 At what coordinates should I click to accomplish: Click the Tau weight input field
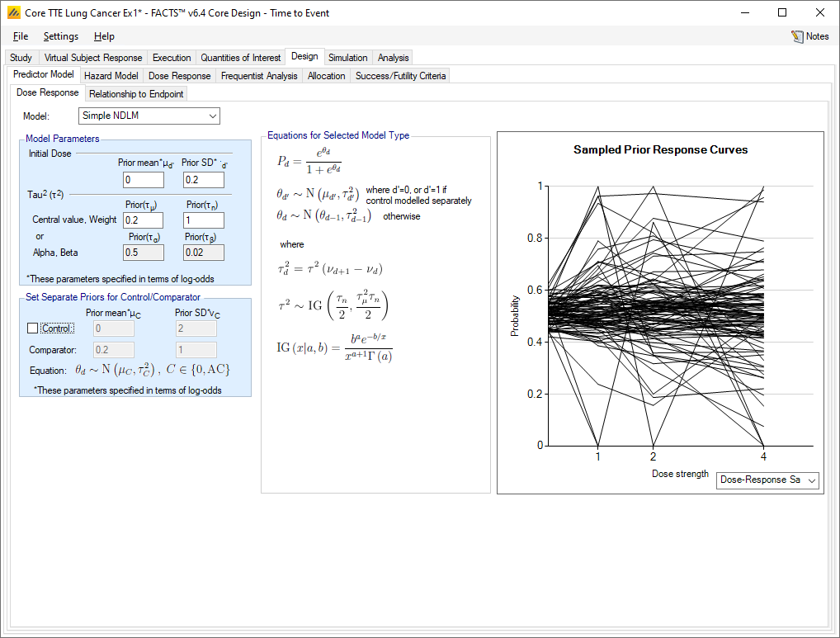pyautogui.click(x=203, y=220)
